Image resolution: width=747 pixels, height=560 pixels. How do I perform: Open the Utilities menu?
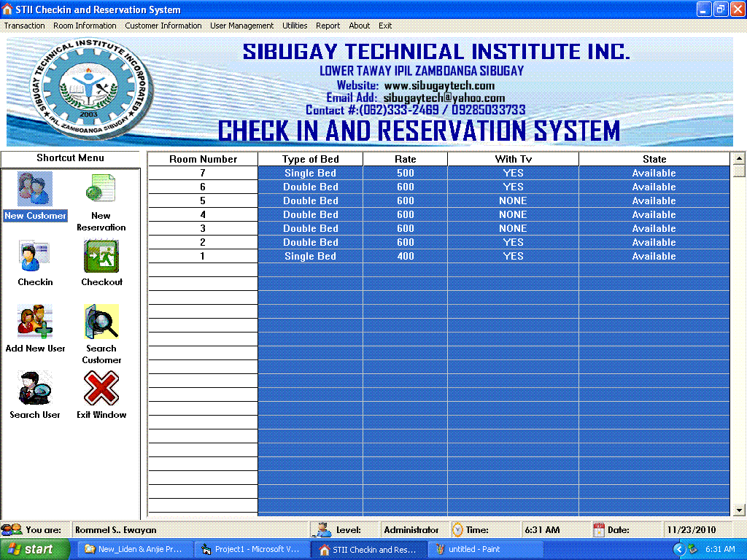click(295, 26)
